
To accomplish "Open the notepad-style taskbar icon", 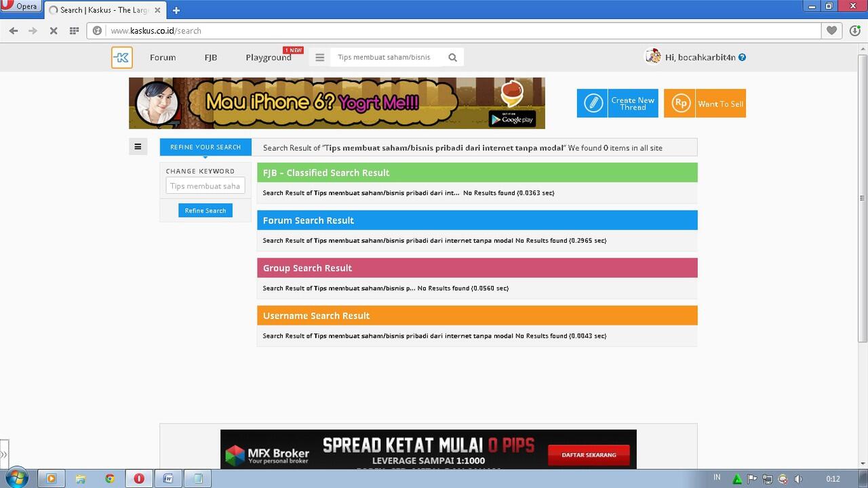I will 198,479.
